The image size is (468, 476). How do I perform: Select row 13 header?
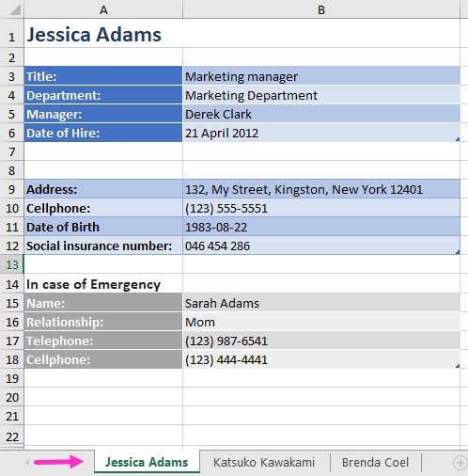coord(12,264)
